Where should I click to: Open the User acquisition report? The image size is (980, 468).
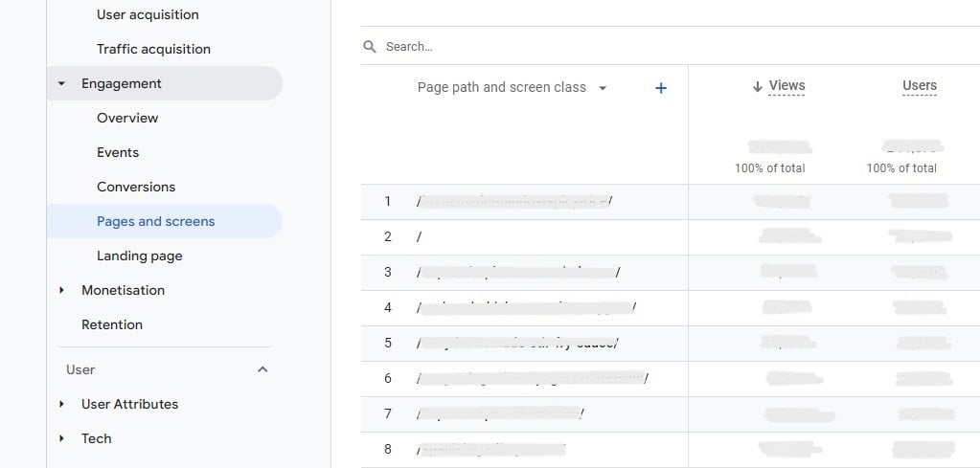(x=148, y=14)
